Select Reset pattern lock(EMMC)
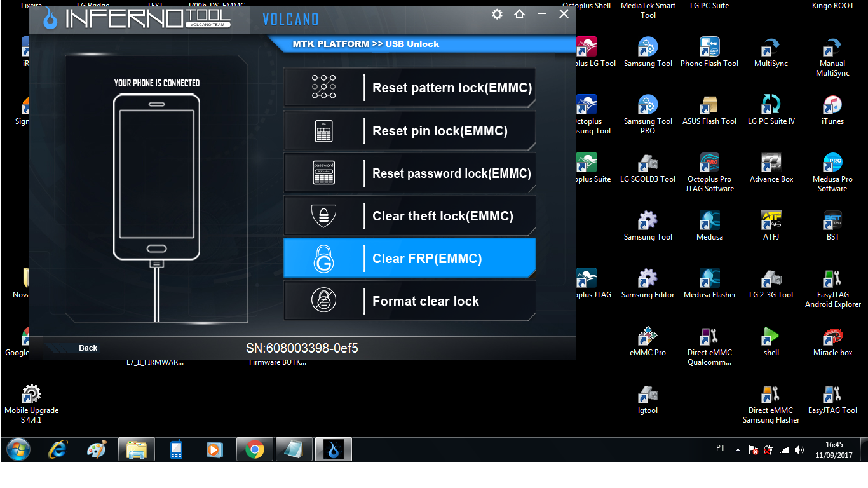 pos(410,88)
